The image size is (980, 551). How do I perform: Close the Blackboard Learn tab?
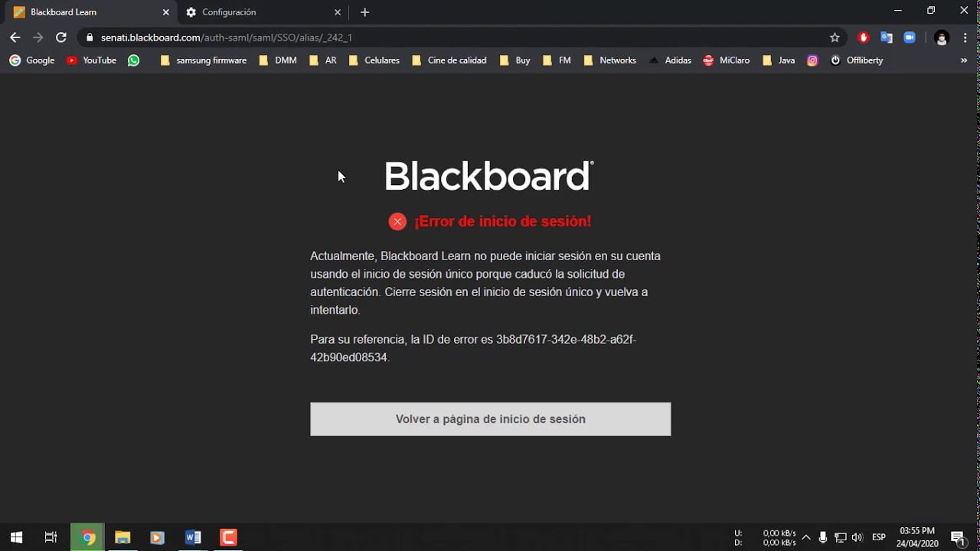(x=165, y=12)
